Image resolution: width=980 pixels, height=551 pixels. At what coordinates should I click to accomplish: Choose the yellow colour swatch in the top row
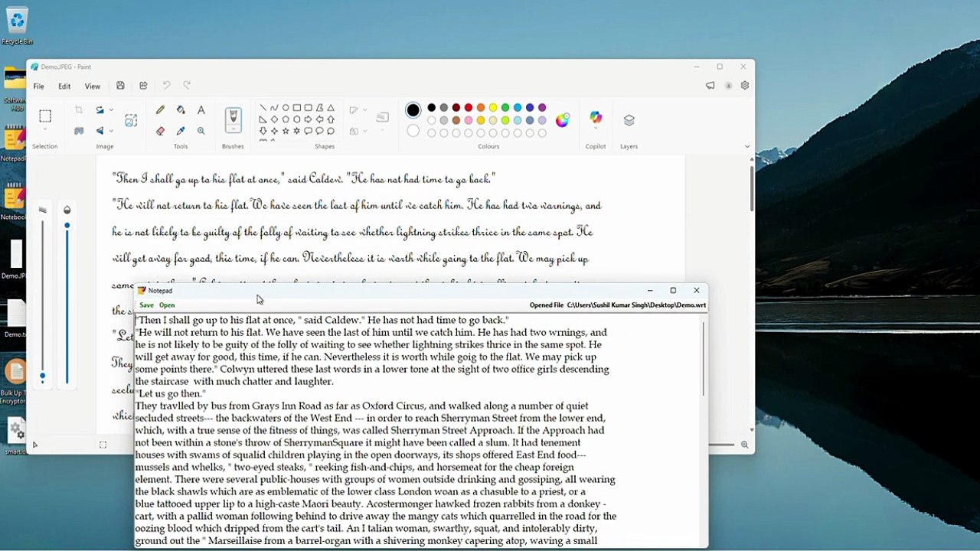[x=493, y=108]
